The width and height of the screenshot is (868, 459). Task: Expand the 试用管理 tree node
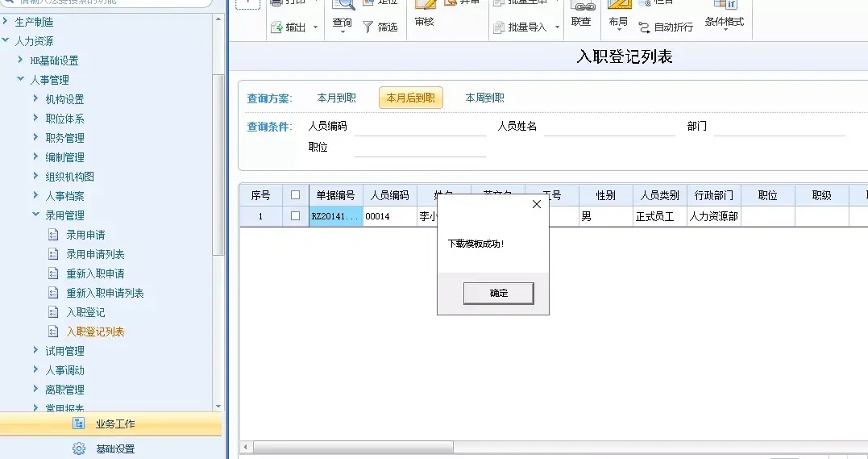pos(36,350)
